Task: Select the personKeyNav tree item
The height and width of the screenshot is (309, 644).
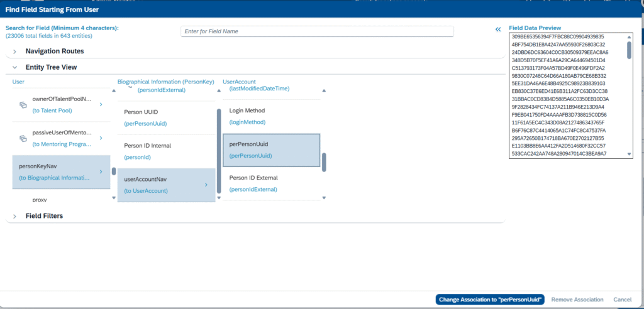Action: (55, 172)
